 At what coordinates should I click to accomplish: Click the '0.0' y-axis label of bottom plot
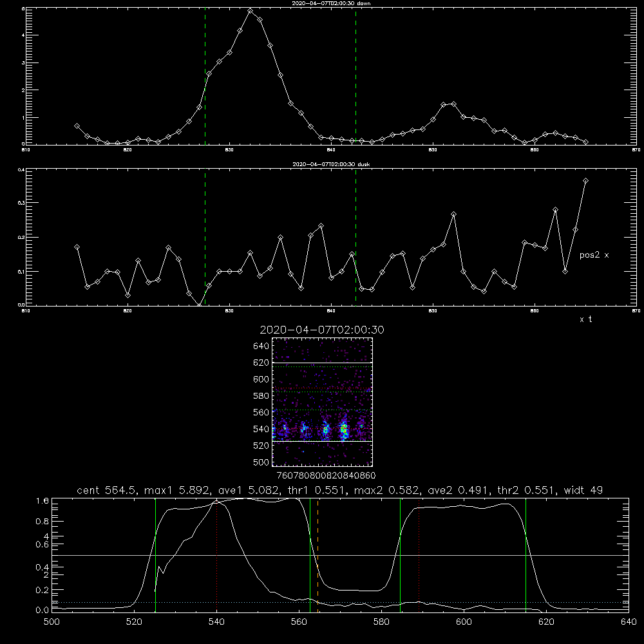(43, 610)
